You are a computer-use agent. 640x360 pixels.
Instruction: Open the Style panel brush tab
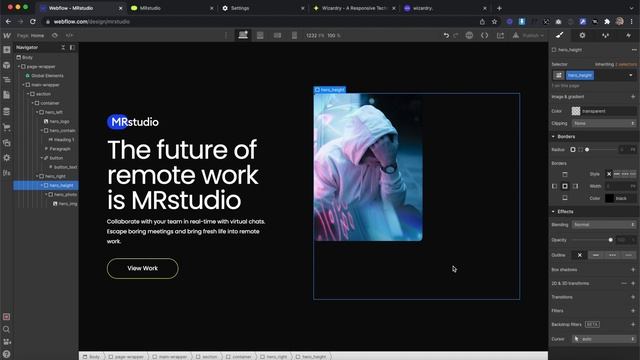pos(560,36)
